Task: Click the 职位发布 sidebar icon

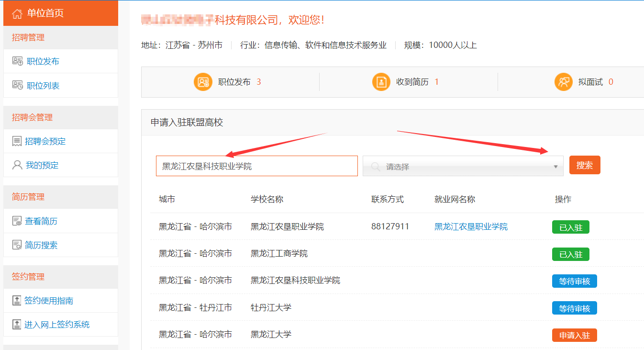Action: [17, 61]
